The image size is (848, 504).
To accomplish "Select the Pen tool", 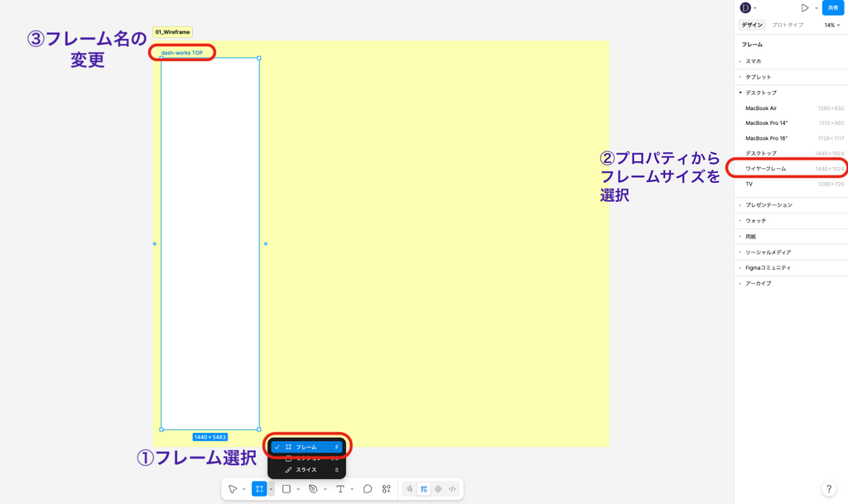I will click(x=312, y=489).
